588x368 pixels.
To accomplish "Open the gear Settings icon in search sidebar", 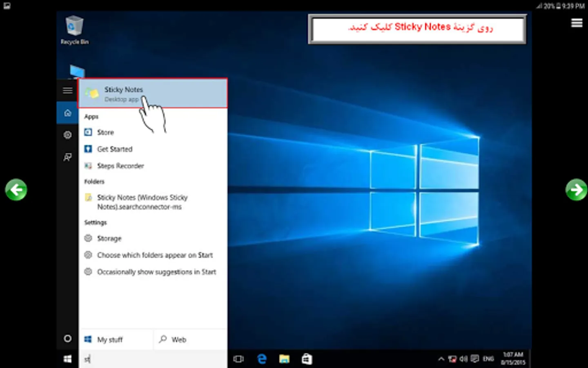I will 68,135.
